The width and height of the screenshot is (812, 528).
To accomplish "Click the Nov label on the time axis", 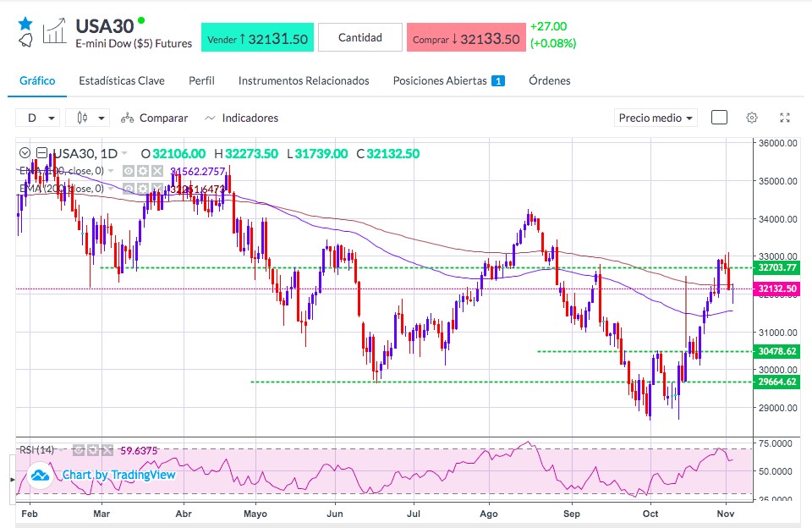I will point(726,514).
